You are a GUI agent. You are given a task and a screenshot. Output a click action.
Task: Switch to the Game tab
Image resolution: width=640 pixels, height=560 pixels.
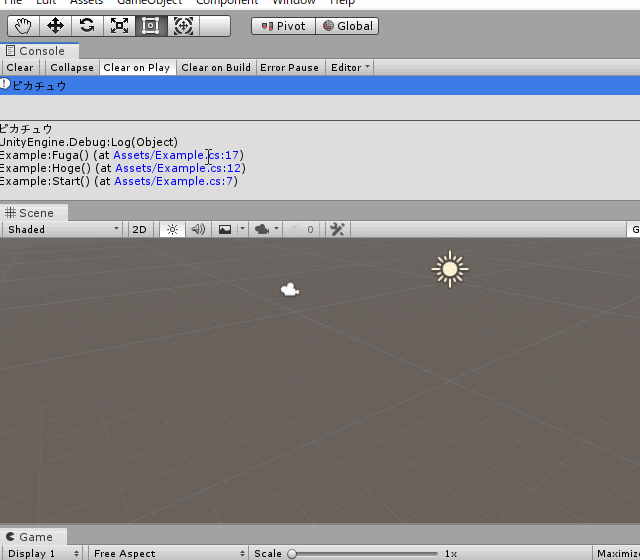[34, 537]
